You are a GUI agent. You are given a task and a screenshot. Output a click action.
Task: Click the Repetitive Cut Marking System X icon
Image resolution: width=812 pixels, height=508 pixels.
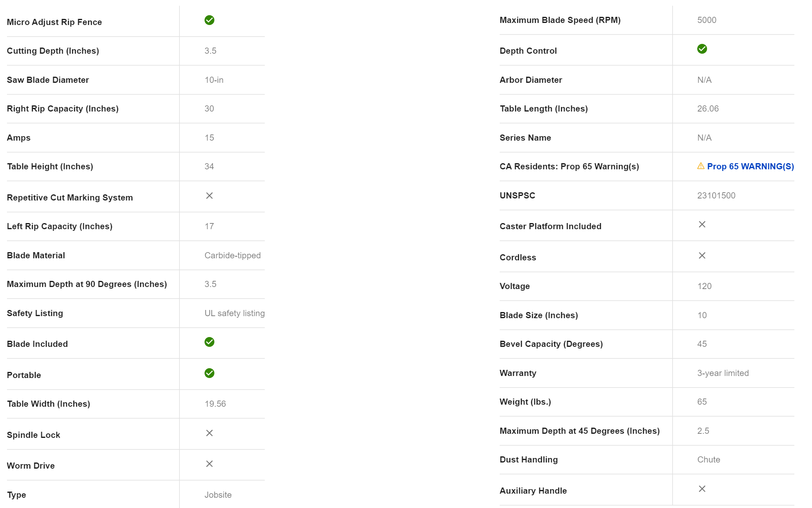tap(209, 196)
